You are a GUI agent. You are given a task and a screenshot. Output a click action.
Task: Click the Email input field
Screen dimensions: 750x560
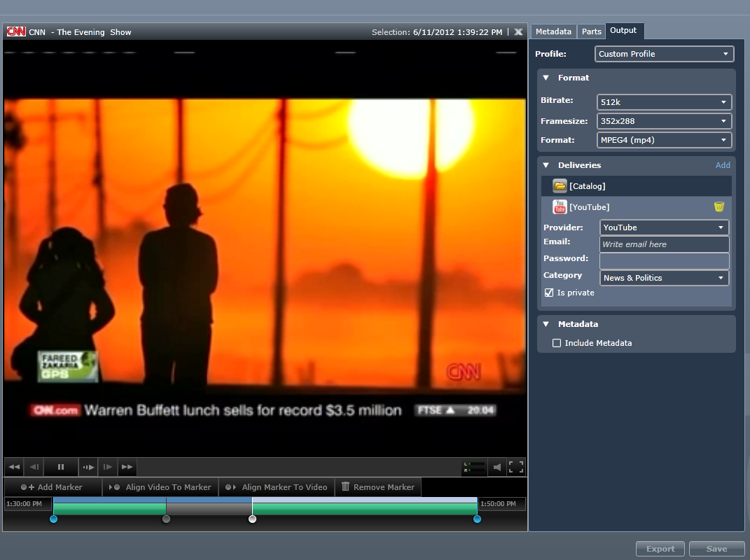point(664,244)
